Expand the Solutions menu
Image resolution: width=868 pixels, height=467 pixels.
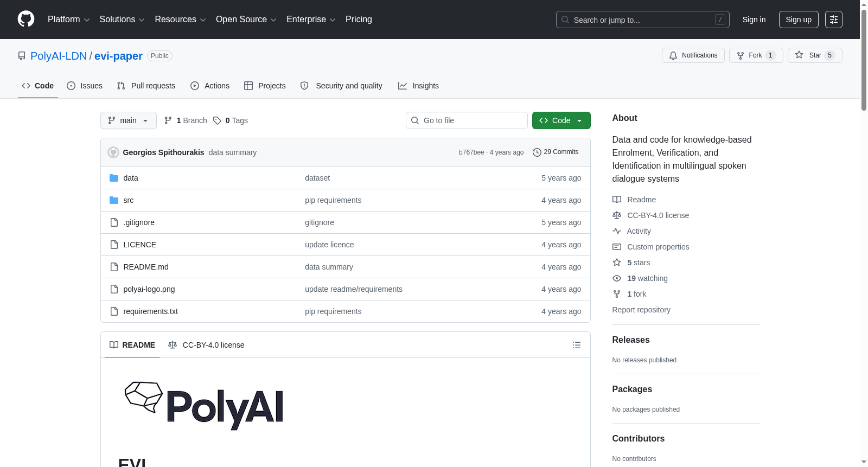coord(122,20)
